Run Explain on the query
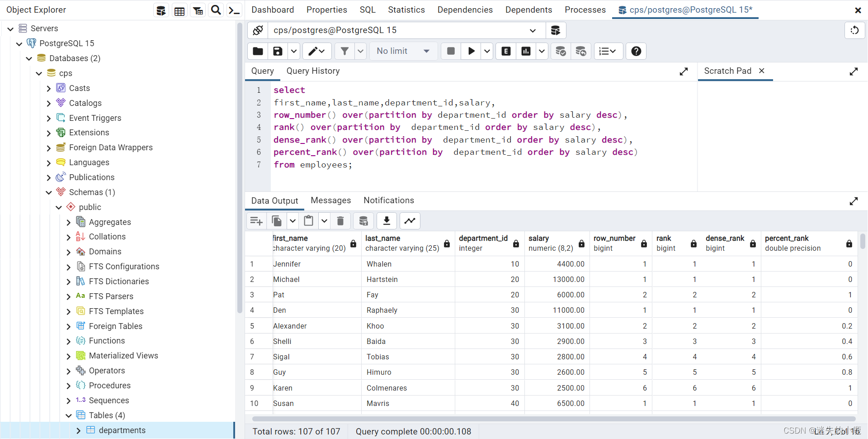The height and width of the screenshot is (439, 868). tap(506, 51)
